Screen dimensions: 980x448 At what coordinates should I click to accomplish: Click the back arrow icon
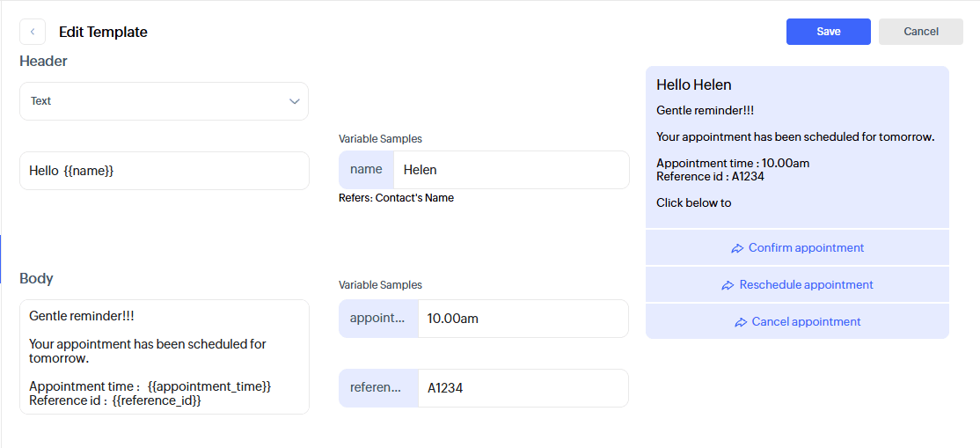pos(33,32)
